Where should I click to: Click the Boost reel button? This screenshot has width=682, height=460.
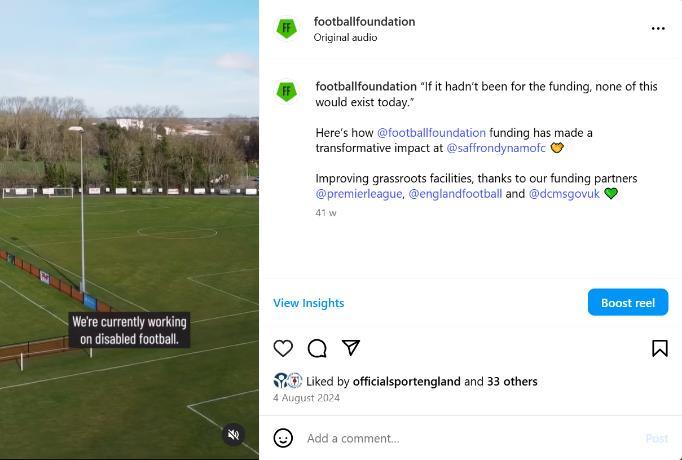pos(628,302)
